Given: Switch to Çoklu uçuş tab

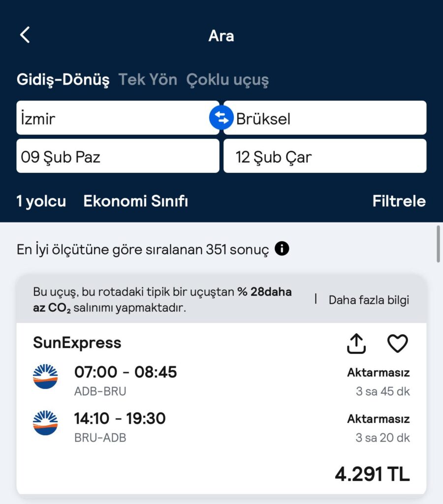Looking at the screenshot, I should tap(227, 80).
